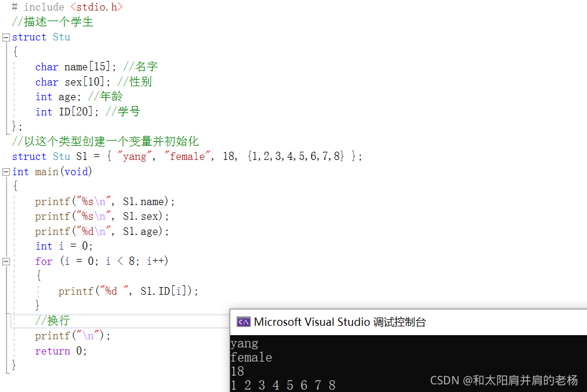Click the int i = 0 line
This screenshot has height=392, width=587.
point(64,246)
